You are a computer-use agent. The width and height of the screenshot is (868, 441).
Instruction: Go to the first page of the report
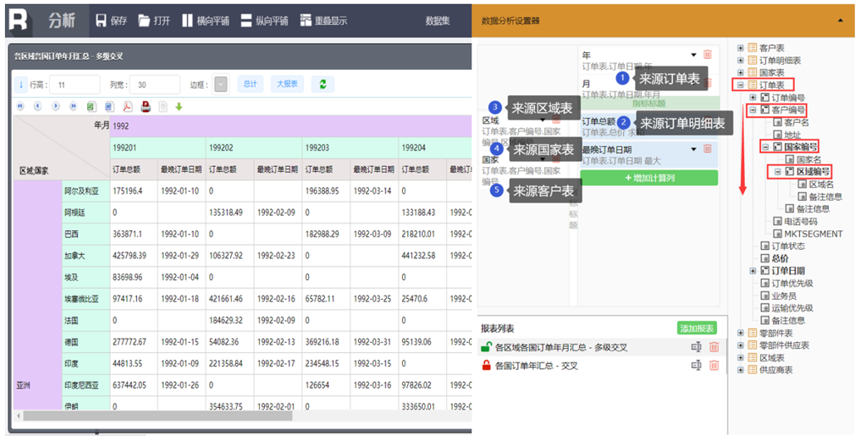click(20, 106)
